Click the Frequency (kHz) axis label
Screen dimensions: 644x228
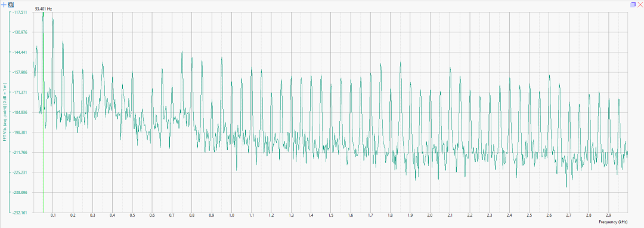point(613,222)
